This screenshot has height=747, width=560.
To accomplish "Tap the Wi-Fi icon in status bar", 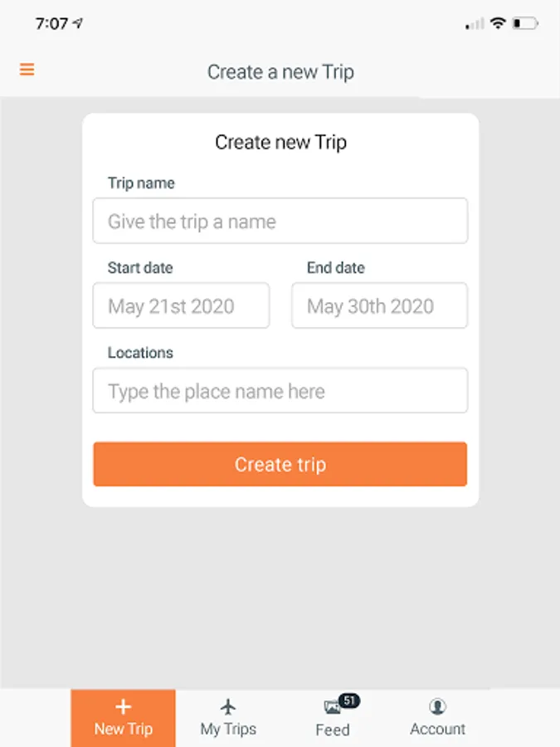I will [x=498, y=23].
